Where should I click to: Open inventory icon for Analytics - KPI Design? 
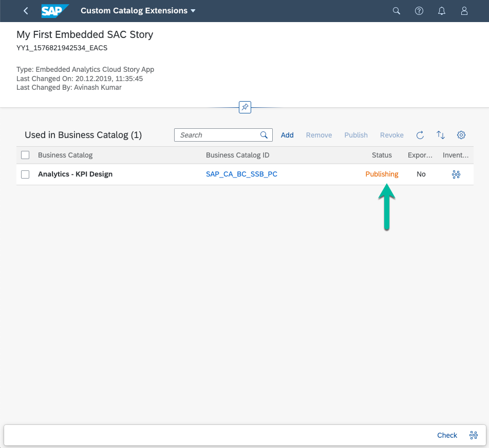coord(456,174)
